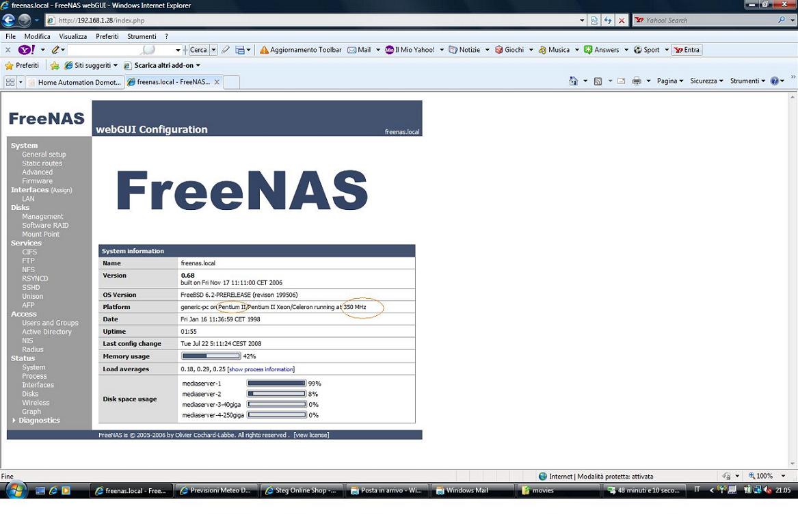Open the Pagina dropdown menu
Viewport: 798px width, 532px height.
click(669, 81)
